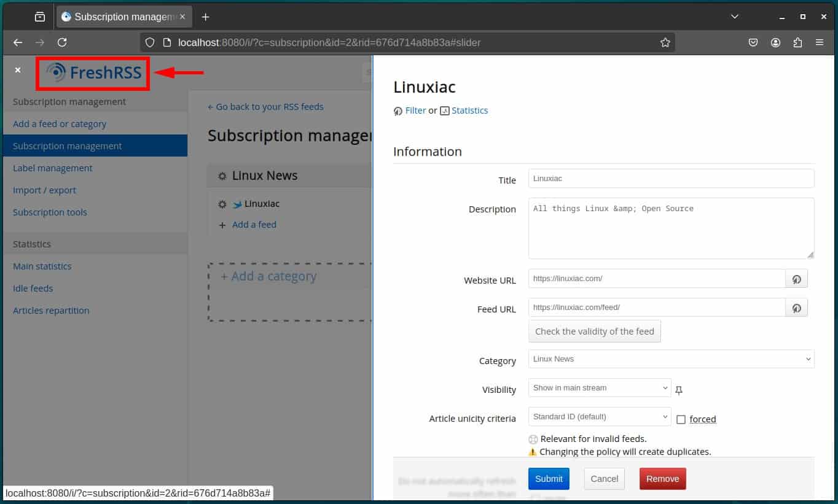838x504 pixels.
Task: Click the Statistics chart icon for Linuxiac
Action: coord(446,110)
